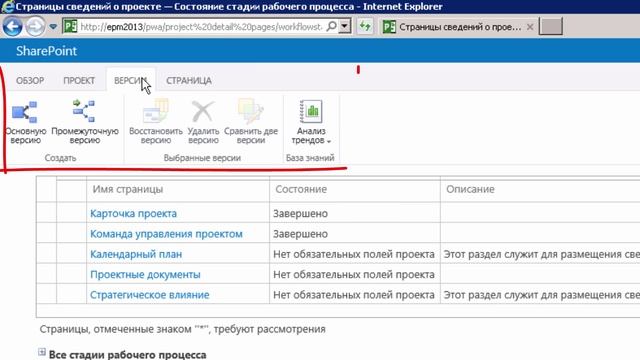Switch to the ВЕРСИИ ribbon tab
The height and width of the screenshot is (360, 640).
[130, 81]
